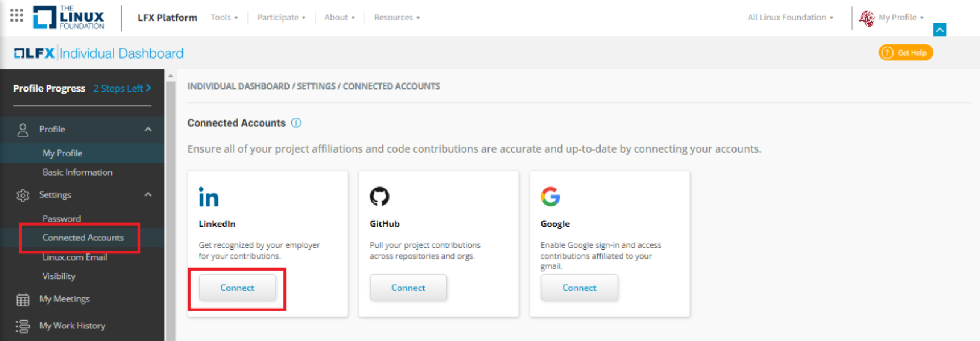
Task: Click the question mark in Get Help
Action: coord(887,53)
